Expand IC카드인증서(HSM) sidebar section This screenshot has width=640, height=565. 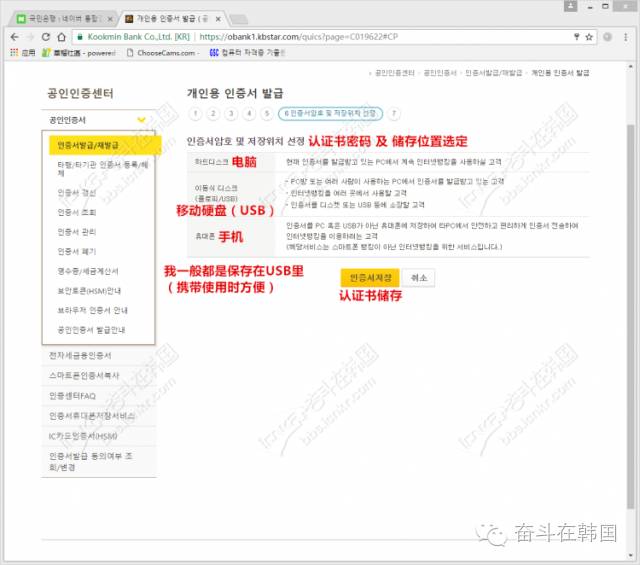tap(99, 436)
